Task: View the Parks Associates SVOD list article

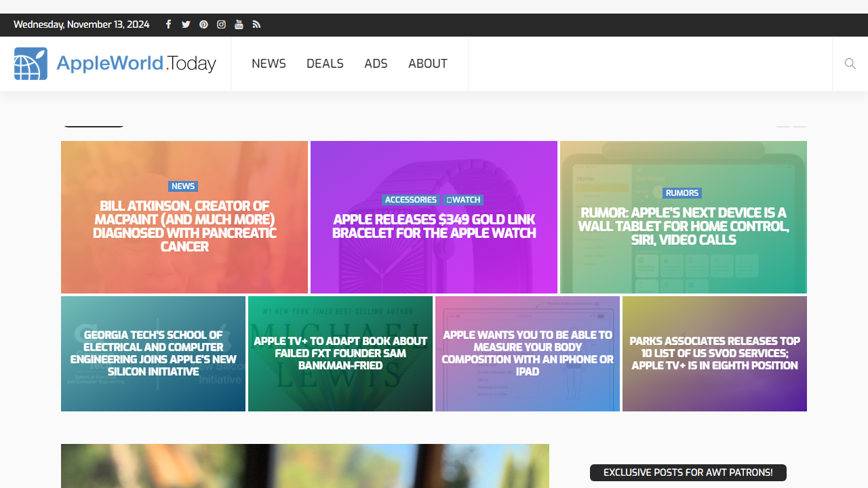Action: (715, 353)
